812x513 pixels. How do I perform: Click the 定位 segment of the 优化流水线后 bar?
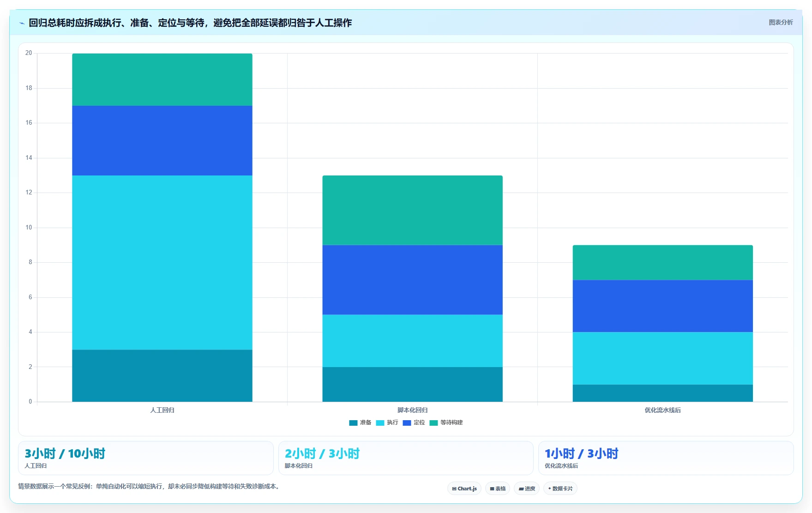[x=662, y=306]
